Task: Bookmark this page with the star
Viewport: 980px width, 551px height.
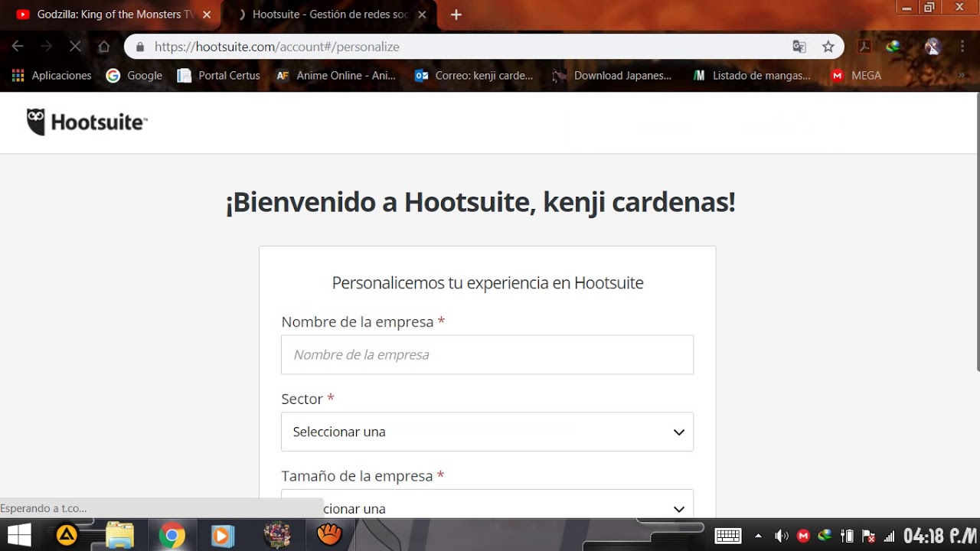Action: click(x=828, y=47)
